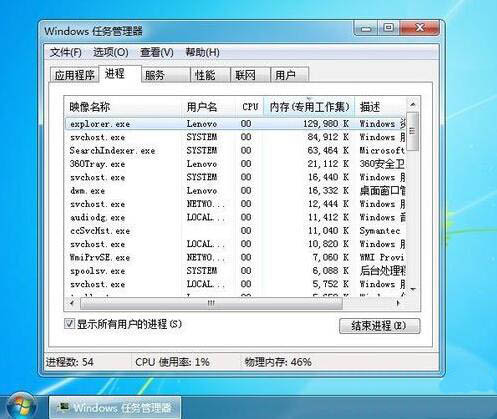Click the 物理内存: 46% status entry
The image size is (497, 419).
(x=278, y=362)
